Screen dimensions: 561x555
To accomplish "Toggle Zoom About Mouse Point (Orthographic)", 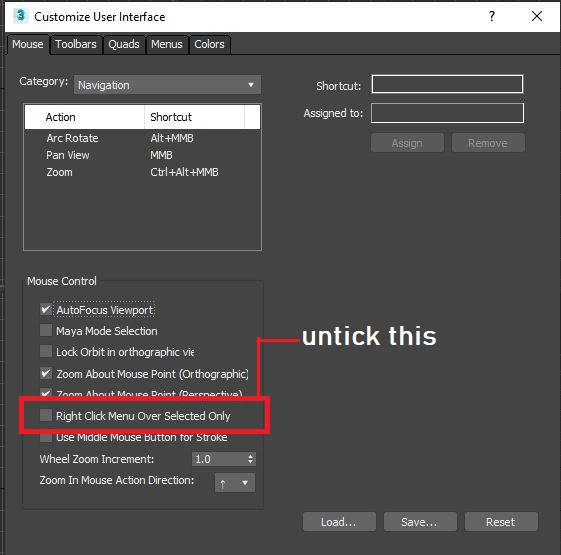I will click(x=46, y=373).
